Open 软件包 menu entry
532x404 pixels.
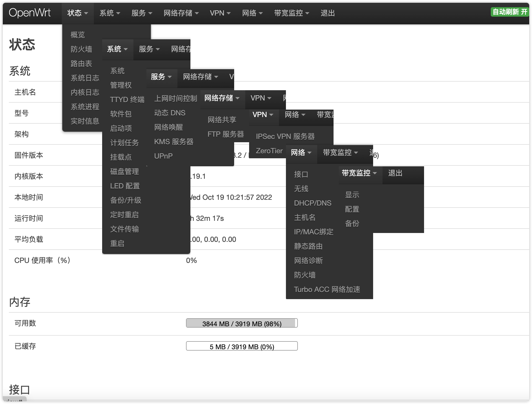[x=121, y=114]
